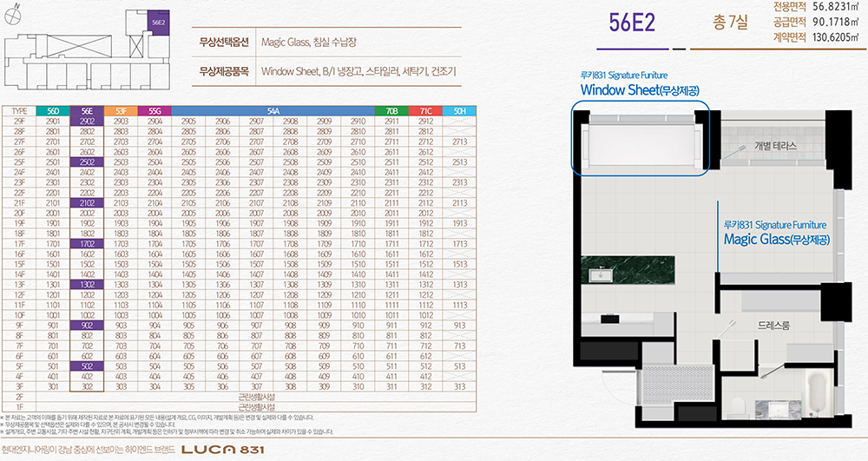Viewport: 868px width, 461px height.
Task: Click highlighted unit 2502
Action: pos(87,162)
